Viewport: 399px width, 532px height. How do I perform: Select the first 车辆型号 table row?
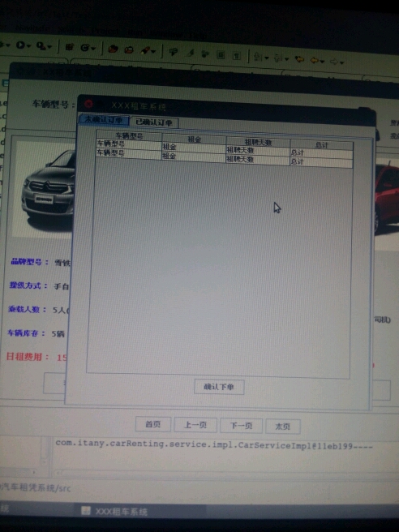[225, 148]
